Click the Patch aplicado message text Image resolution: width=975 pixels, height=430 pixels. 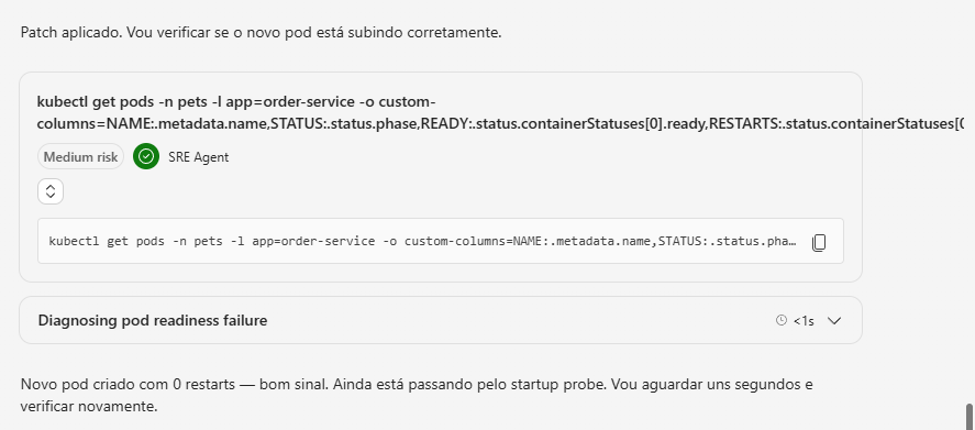(x=261, y=32)
